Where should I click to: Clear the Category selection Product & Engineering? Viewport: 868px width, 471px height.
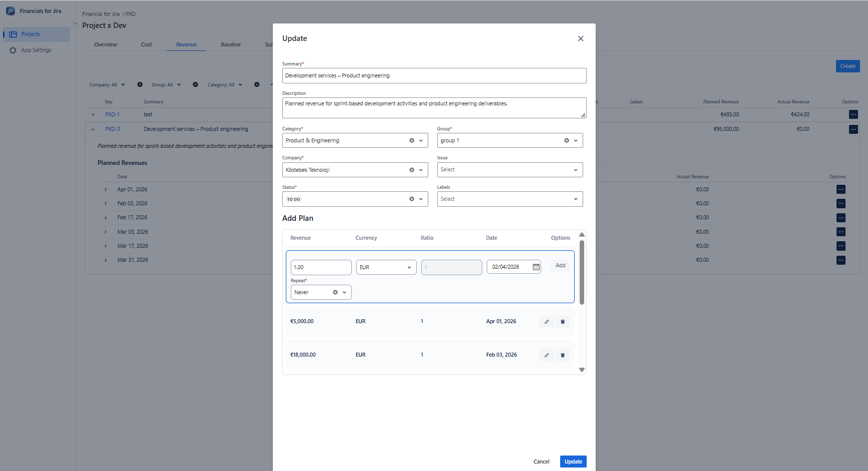412,141
